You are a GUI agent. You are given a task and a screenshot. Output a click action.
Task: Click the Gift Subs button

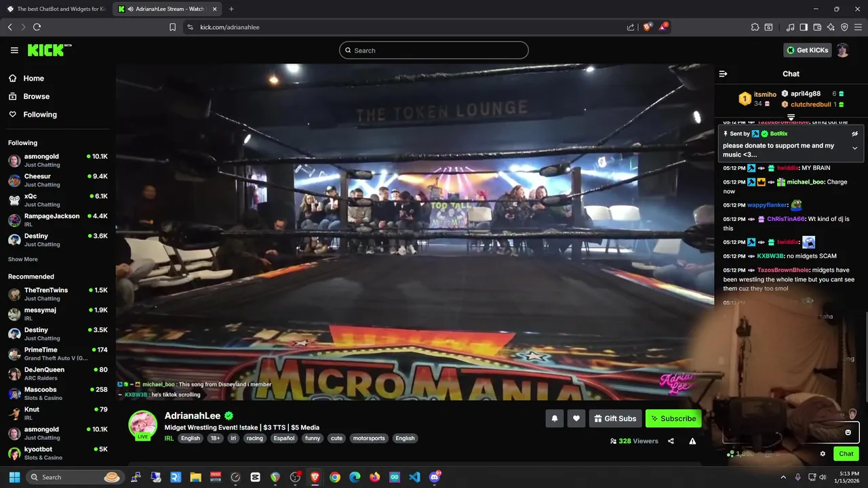615,419
